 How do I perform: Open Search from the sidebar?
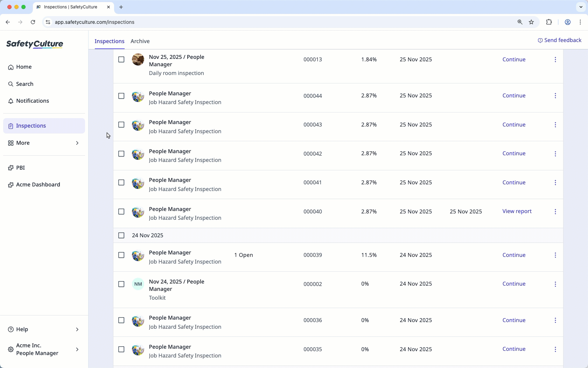(x=44, y=84)
